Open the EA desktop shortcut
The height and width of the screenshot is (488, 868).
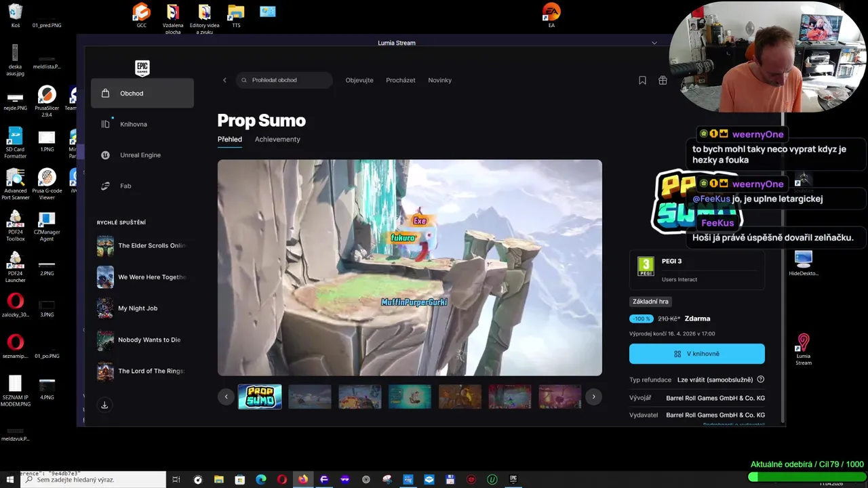pos(551,16)
